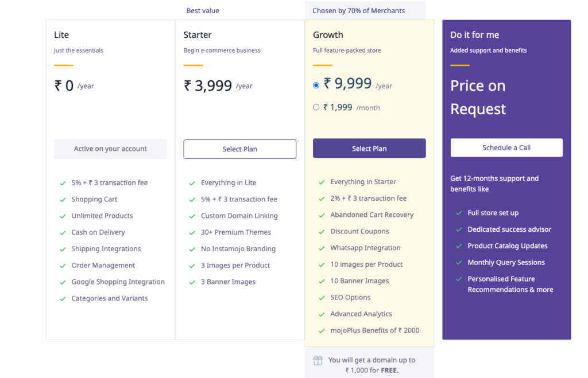Click checkmark icon next to Shopping Cart
This screenshot has height=378, width=588.
[x=63, y=200]
